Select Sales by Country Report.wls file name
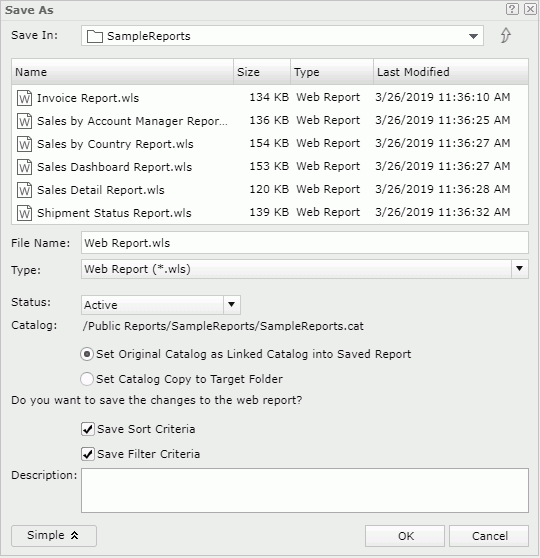Screen dimensions: 540x558 tap(115, 144)
